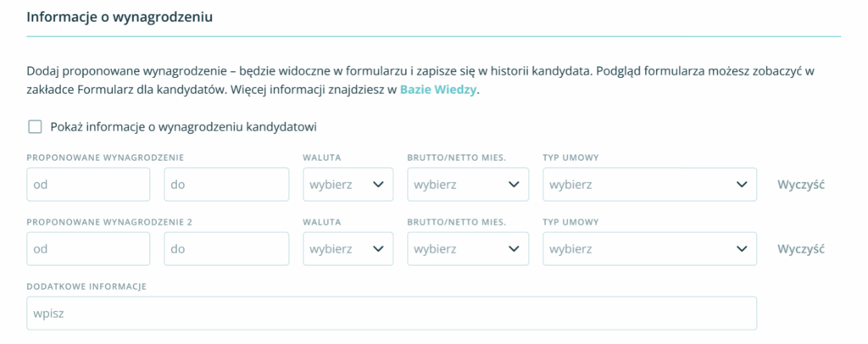Tick the Pokaż informacje o wynagrodzeniu kandydatowi checkbox
The image size is (868, 344).
coord(35,127)
